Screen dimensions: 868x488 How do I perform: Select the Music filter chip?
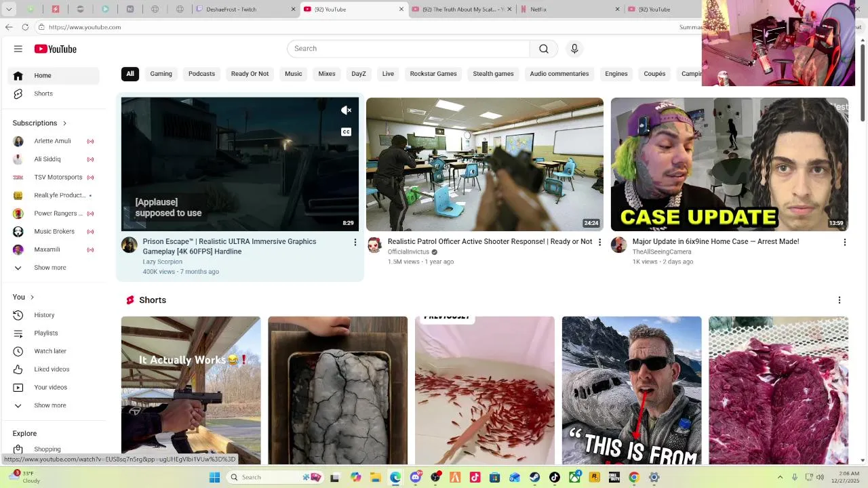(294, 74)
